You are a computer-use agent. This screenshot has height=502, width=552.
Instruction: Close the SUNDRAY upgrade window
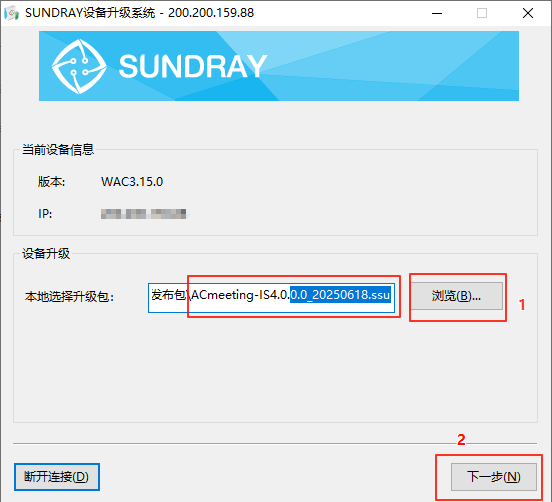point(528,13)
